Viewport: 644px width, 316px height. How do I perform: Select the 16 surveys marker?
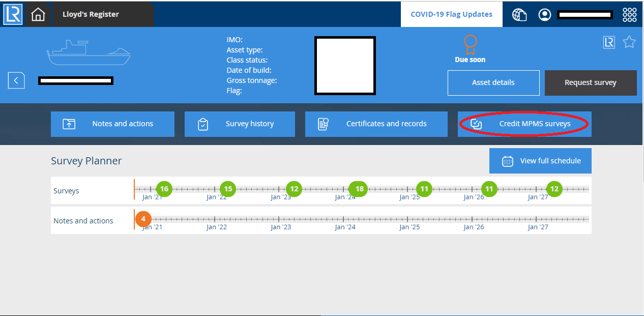pos(164,189)
